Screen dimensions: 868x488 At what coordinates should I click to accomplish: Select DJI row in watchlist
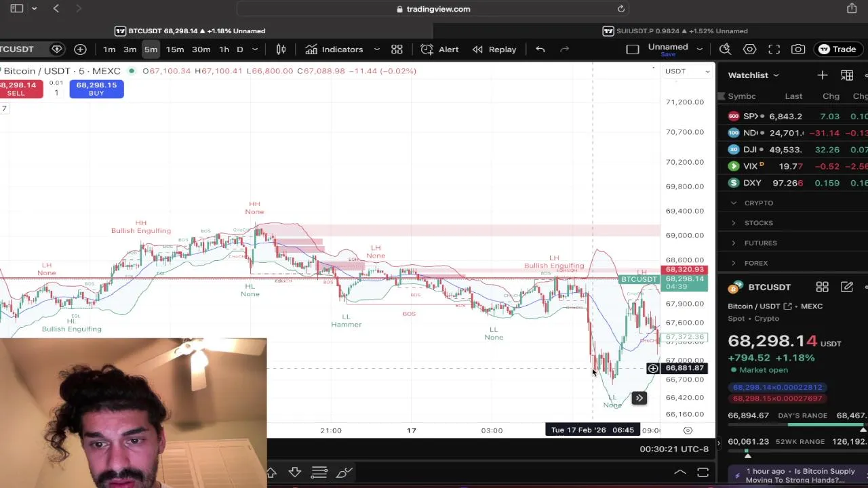tap(793, 150)
